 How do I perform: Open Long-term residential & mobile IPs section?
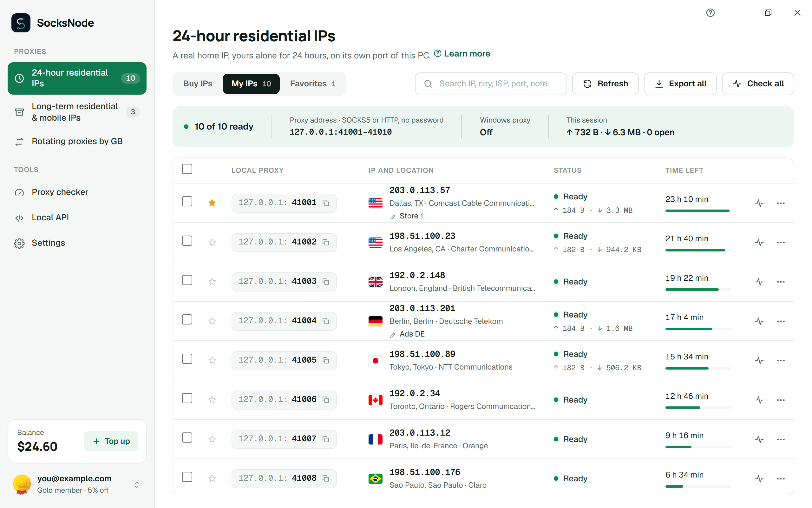click(77, 112)
